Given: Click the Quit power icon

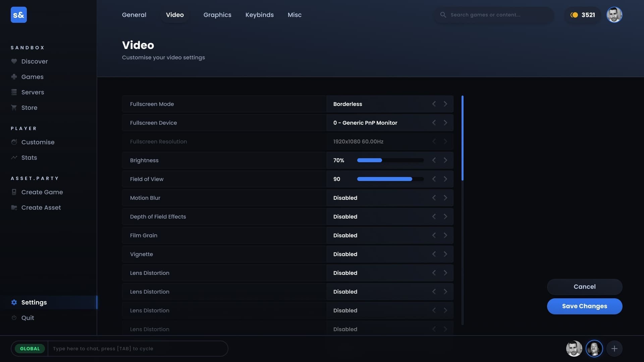Looking at the screenshot, I should (x=14, y=318).
